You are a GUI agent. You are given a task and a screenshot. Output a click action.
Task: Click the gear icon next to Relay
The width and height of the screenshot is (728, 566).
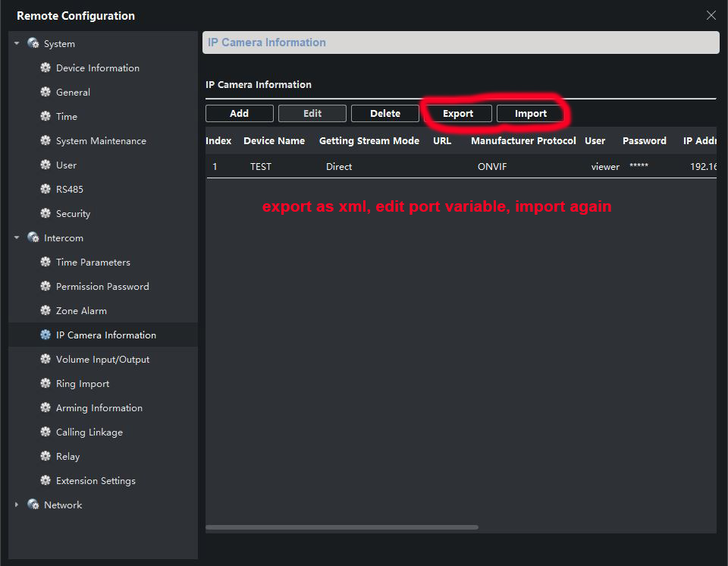point(45,457)
